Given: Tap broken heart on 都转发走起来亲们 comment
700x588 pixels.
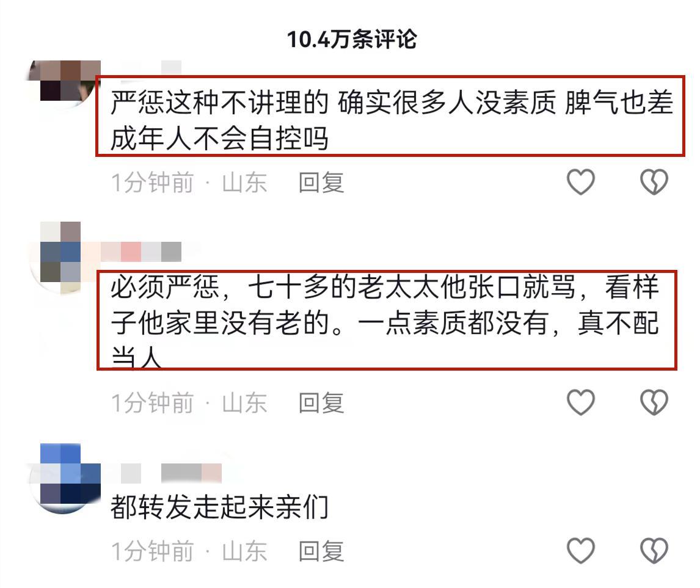Looking at the screenshot, I should (x=654, y=551).
